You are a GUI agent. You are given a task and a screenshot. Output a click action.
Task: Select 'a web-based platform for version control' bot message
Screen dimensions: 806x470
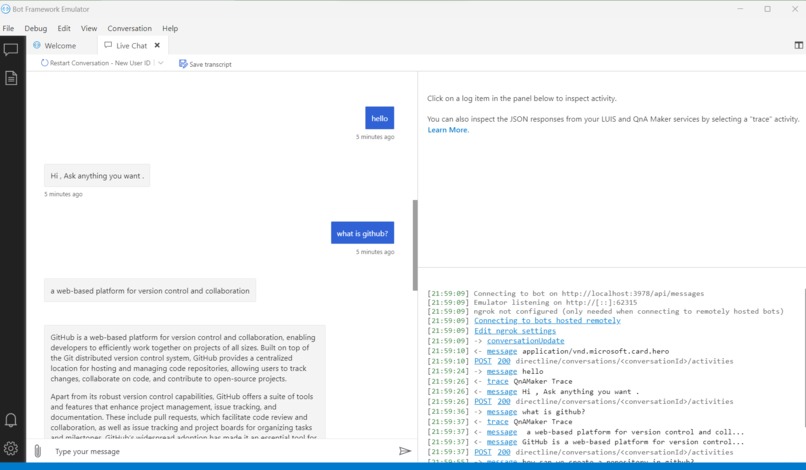pyautogui.click(x=150, y=291)
